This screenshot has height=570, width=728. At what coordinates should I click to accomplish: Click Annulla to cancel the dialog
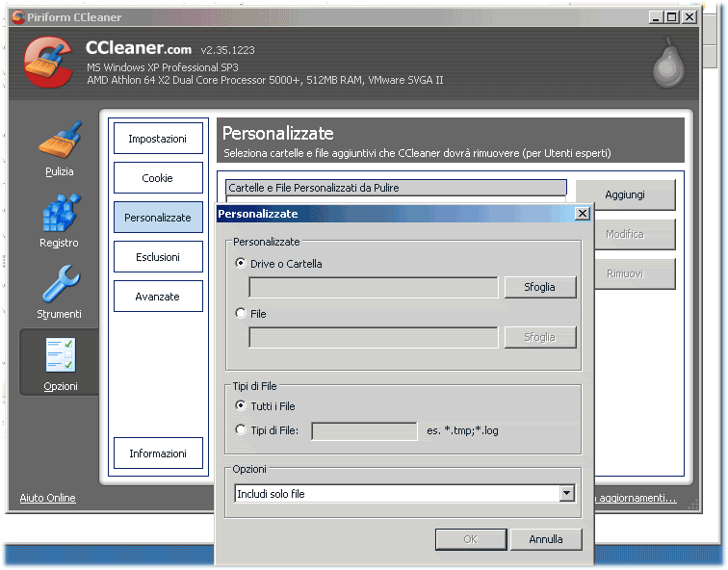[546, 539]
